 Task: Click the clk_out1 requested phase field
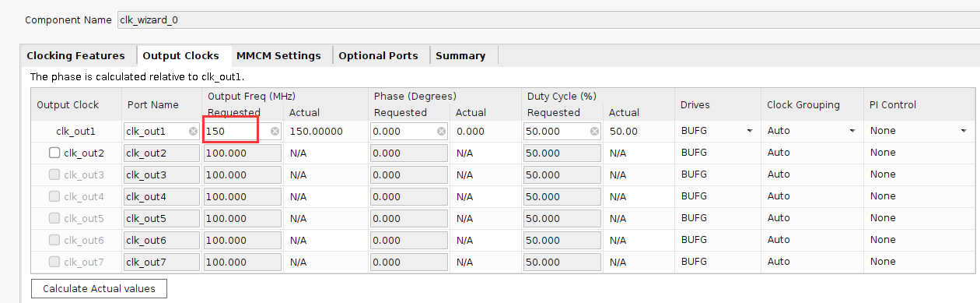[408, 132]
